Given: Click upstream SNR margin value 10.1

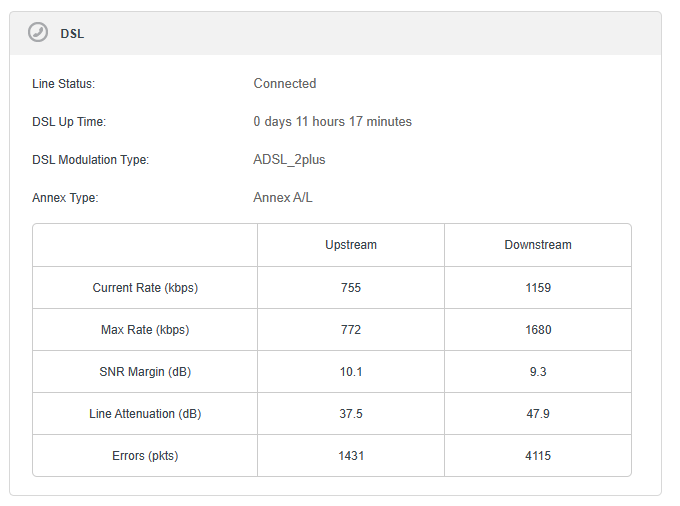Looking at the screenshot, I should pos(350,372).
